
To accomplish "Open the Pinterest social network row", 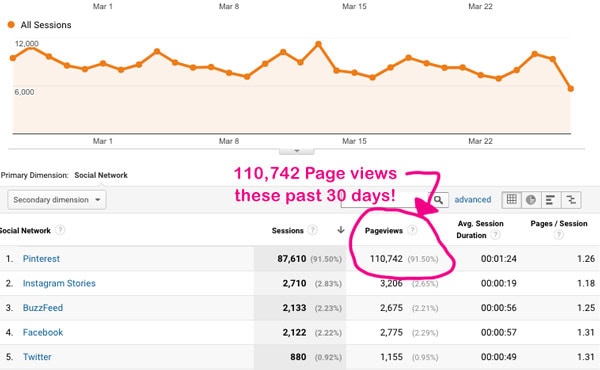I will click(41, 259).
